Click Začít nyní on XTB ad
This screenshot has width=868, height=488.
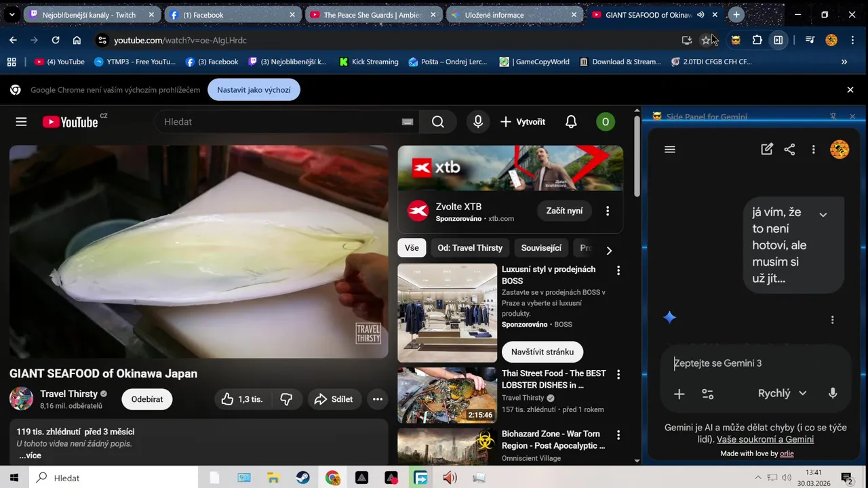click(x=565, y=211)
